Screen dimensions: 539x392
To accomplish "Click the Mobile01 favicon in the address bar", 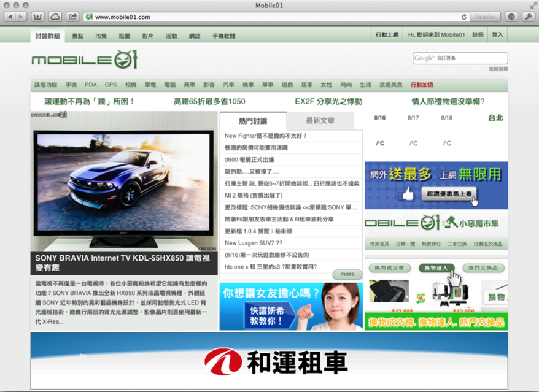I will [x=89, y=17].
